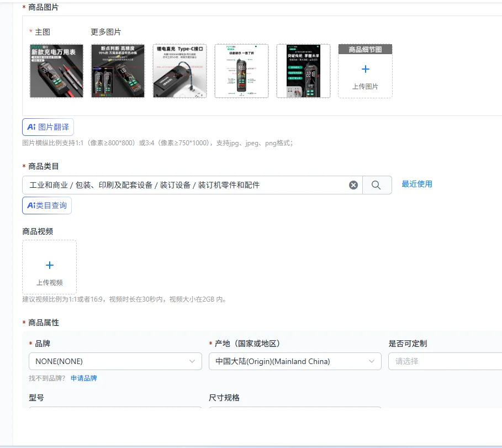Viewport: 502px width, 448px height.
Task: Select the 突破传统 掌握未来 image thumbnail
Action: point(303,71)
